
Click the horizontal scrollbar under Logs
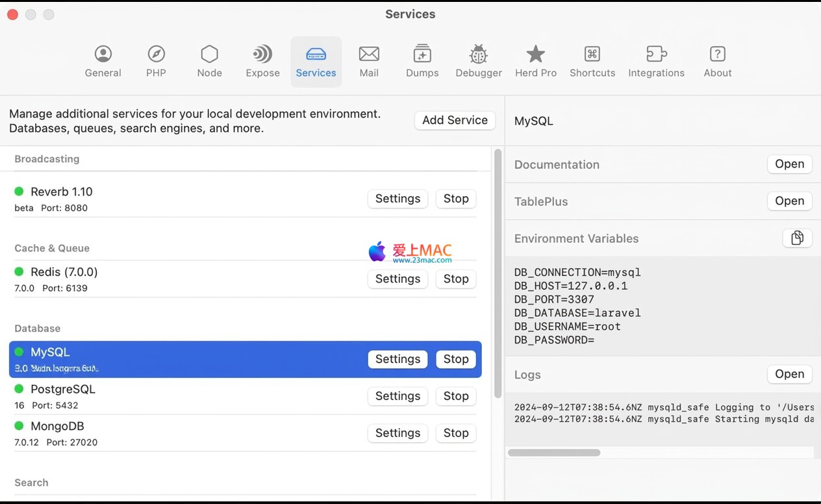click(x=554, y=453)
